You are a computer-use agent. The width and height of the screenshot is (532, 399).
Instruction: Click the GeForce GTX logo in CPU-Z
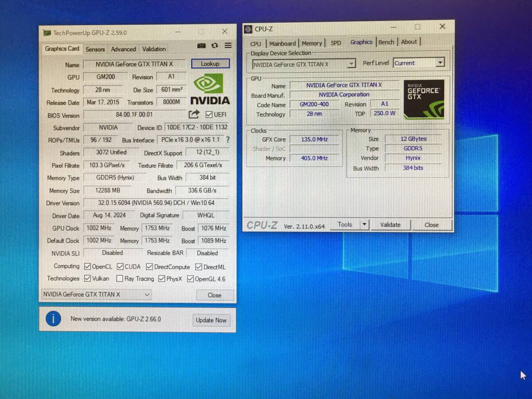(424, 99)
